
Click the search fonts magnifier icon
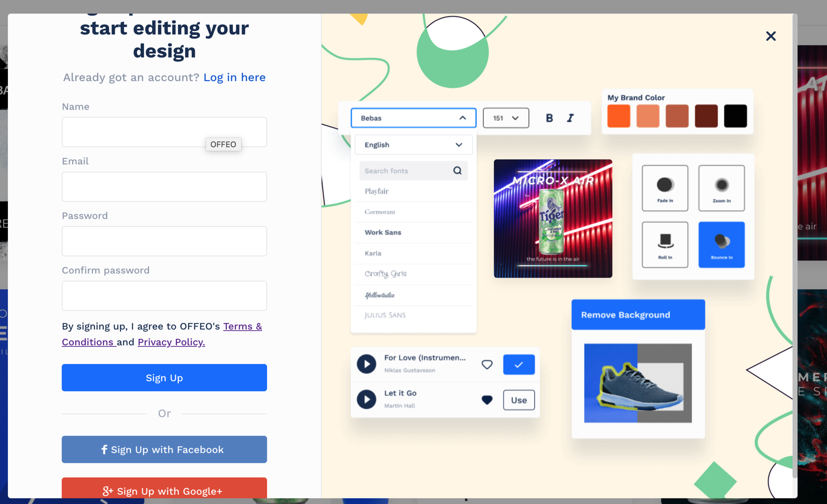click(x=457, y=171)
